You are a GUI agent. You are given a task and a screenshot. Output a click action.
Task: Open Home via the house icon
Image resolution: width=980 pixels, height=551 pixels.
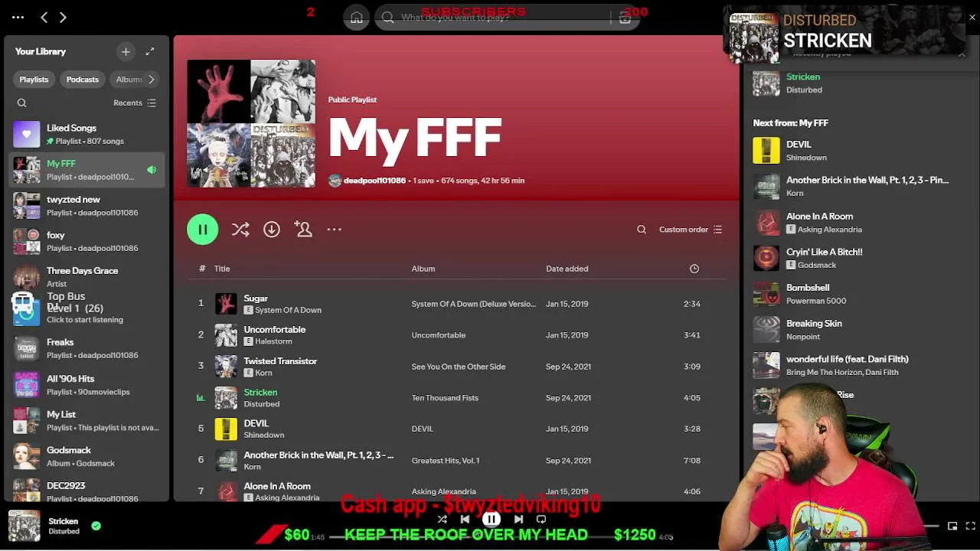[357, 18]
